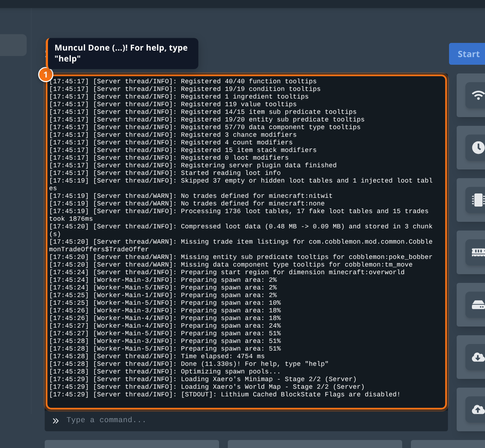Select log line 'Preparing start region for dimension minecraft:overworld'
485x448 pixels.
[227, 272]
